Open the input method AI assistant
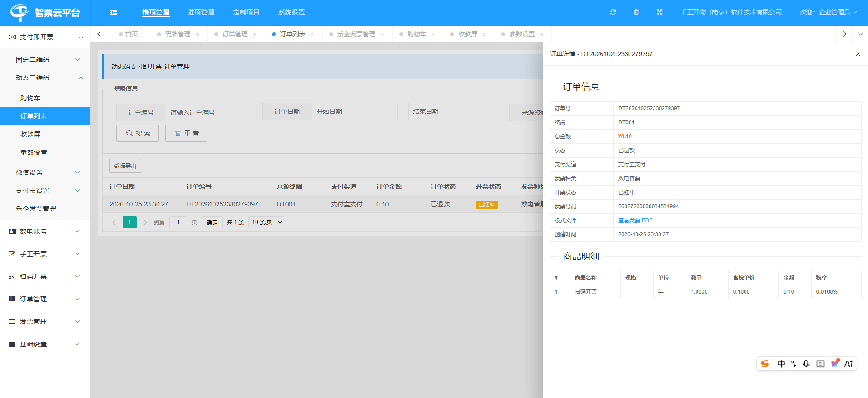This screenshot has width=868, height=398. click(x=849, y=364)
